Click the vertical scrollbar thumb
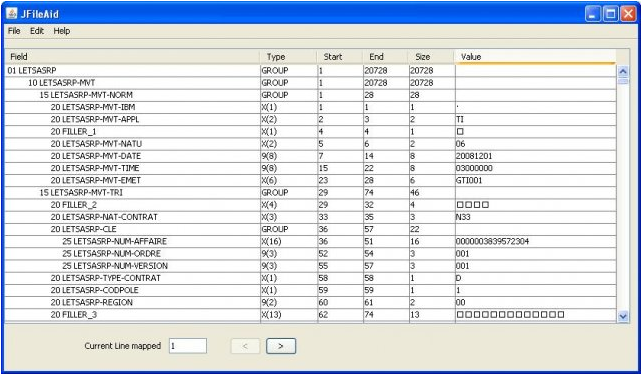642x375 pixels. tap(623, 81)
